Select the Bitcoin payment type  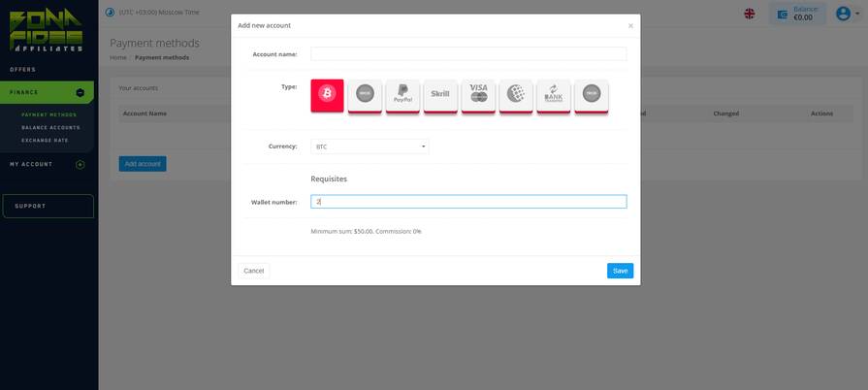(x=327, y=95)
